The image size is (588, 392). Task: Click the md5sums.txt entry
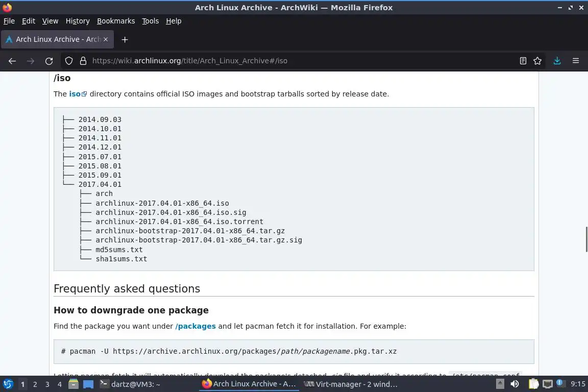coord(119,250)
